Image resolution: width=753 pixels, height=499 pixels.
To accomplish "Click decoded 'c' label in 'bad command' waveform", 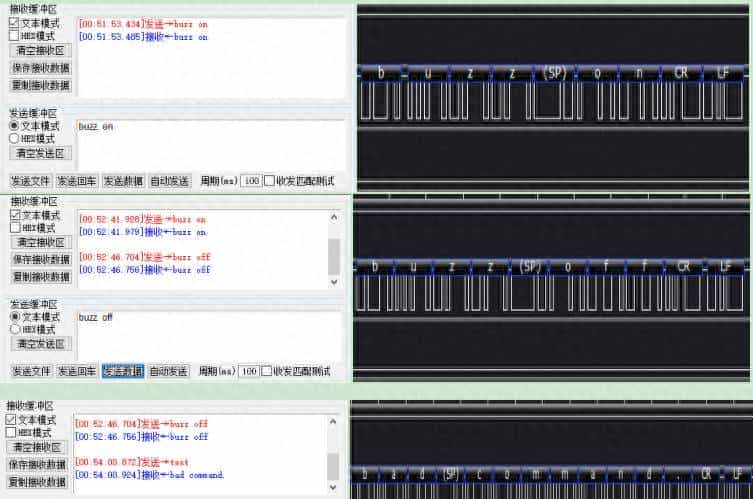I will tap(479, 475).
